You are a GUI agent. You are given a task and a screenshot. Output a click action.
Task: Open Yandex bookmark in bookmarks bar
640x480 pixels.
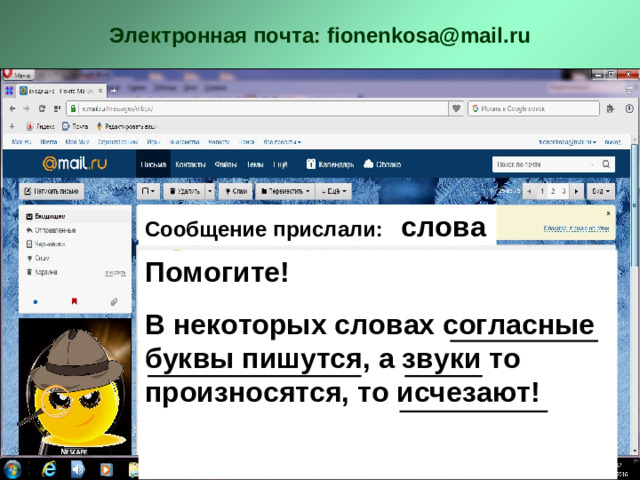41,127
